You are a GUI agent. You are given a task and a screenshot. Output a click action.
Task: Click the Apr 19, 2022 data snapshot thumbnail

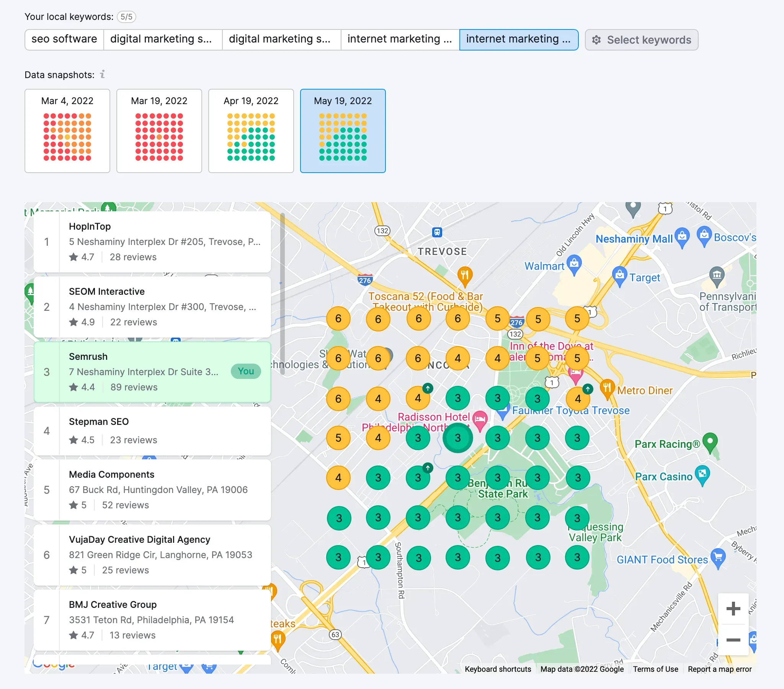tap(251, 131)
